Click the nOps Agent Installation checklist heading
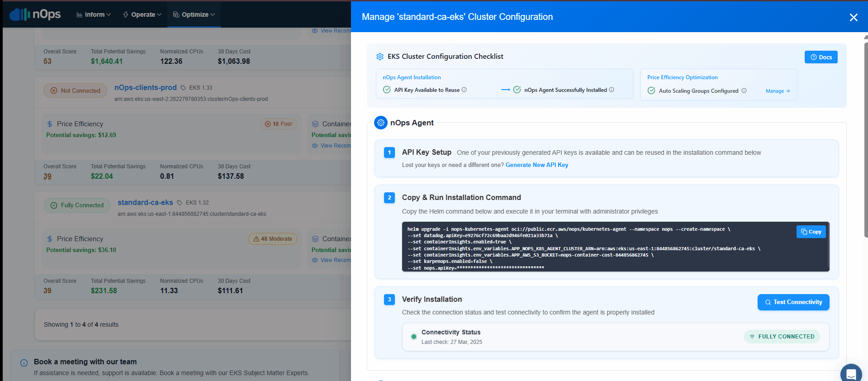Viewport: 868px width, 381px height. [412, 77]
